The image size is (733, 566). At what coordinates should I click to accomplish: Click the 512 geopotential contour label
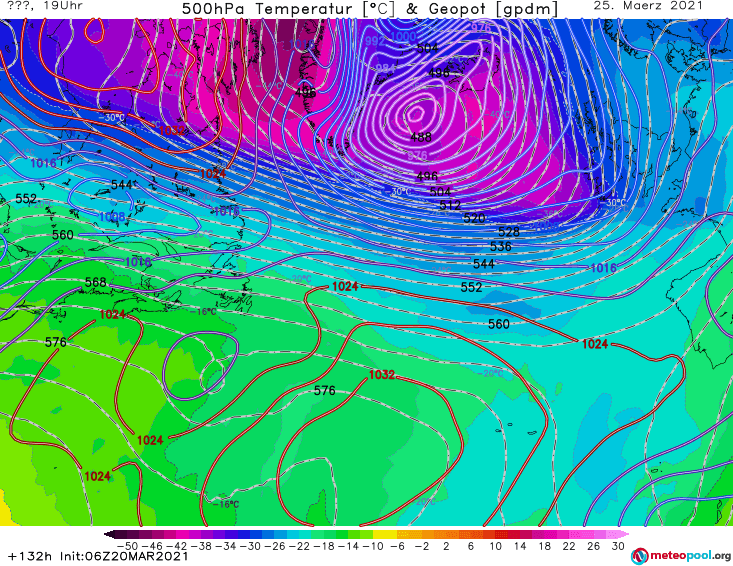point(450,205)
